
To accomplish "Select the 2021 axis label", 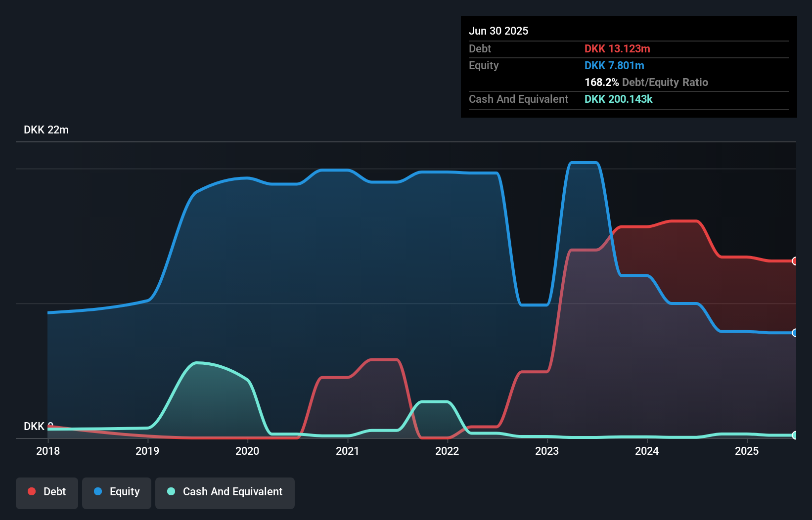I will point(348,451).
